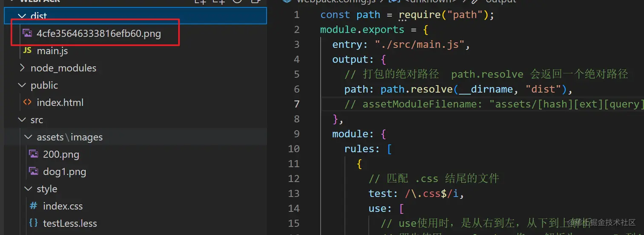The image size is (644, 235).
Task: Open dog1.png file name in the tree
Action: coord(64,172)
